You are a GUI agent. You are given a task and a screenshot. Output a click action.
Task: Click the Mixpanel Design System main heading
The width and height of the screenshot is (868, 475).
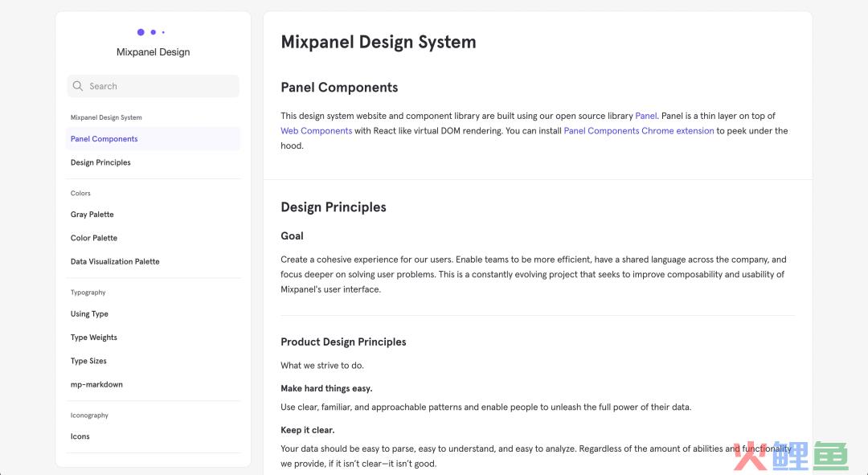(x=378, y=42)
